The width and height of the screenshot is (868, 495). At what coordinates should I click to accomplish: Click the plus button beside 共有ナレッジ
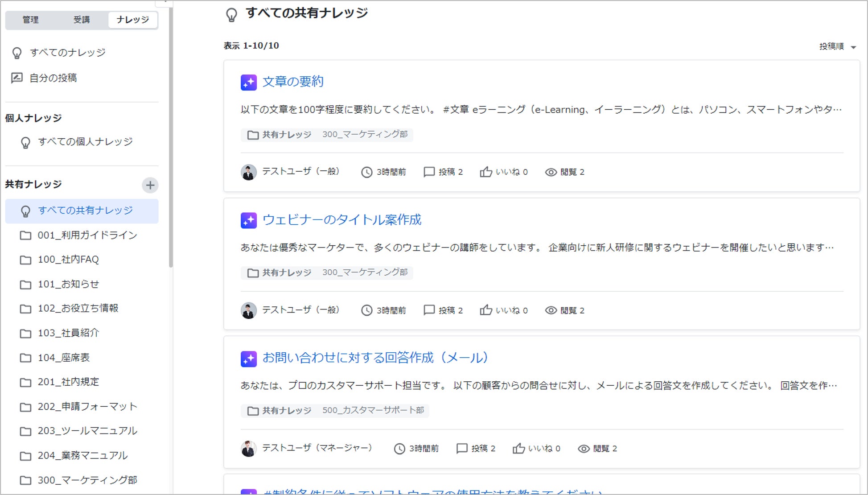150,185
